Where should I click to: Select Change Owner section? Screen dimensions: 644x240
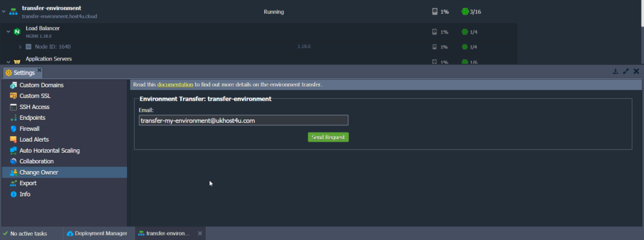click(x=65, y=173)
